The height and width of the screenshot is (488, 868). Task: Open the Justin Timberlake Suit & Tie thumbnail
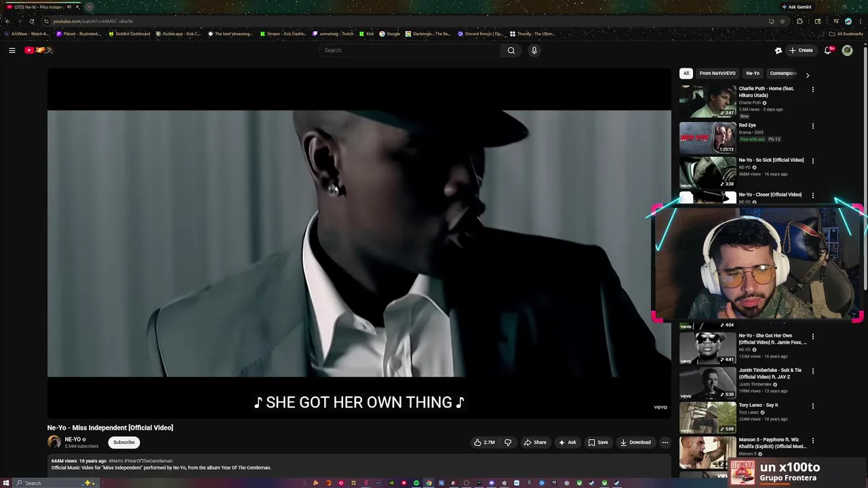point(707,382)
